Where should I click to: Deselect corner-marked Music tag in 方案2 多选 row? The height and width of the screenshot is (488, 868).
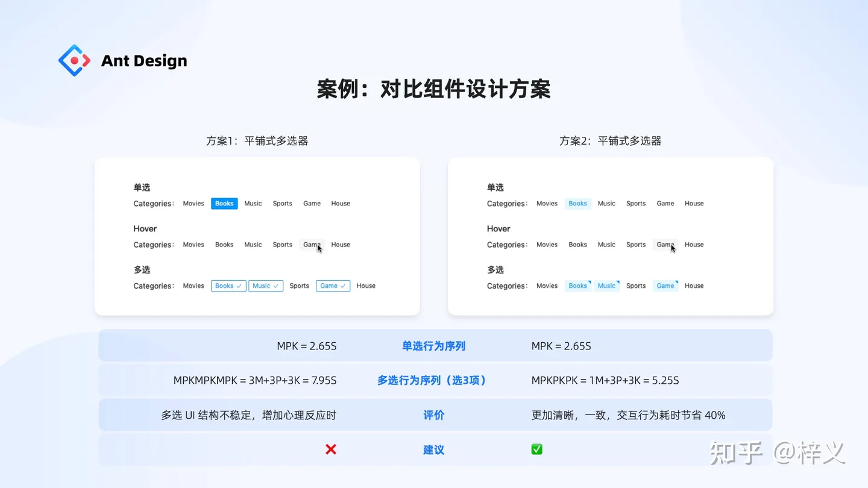pos(606,286)
